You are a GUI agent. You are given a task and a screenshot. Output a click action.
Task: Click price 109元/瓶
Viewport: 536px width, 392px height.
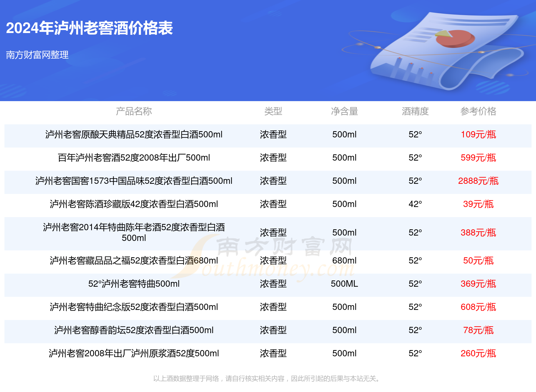click(x=478, y=134)
